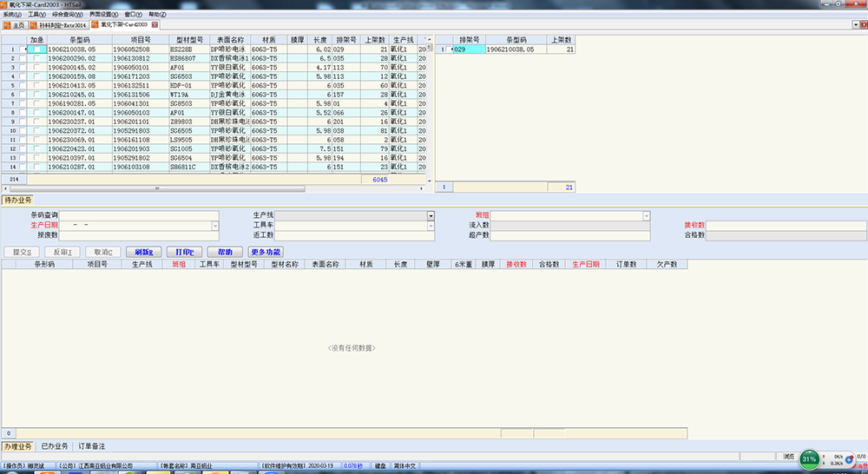Toggle the 加急 checkbox in row 10

(36, 131)
